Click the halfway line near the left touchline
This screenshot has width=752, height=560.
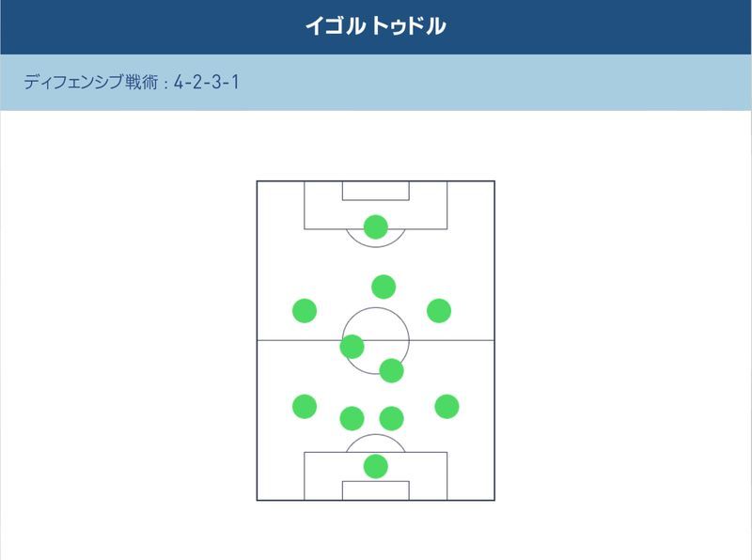(273, 339)
